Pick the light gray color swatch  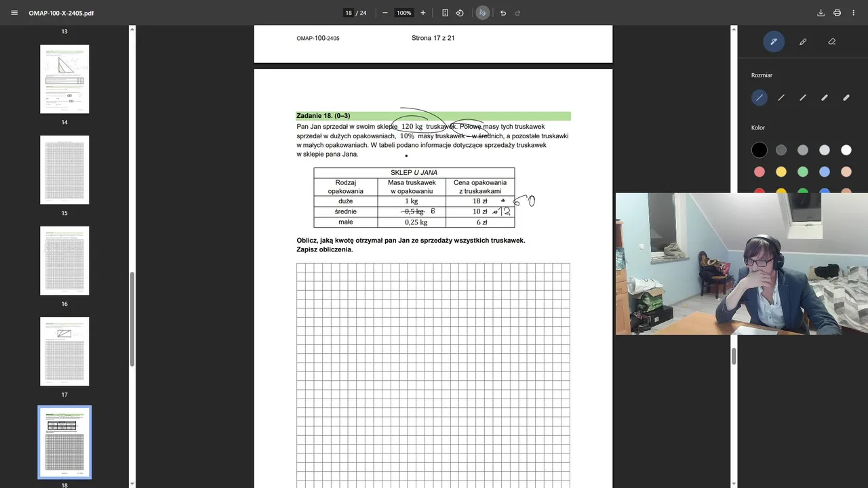[825, 150]
